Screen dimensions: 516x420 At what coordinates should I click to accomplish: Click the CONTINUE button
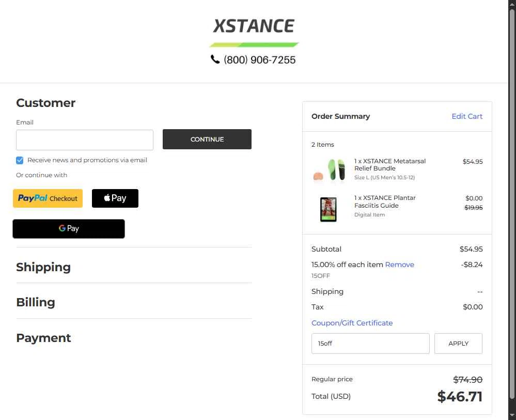tap(207, 139)
